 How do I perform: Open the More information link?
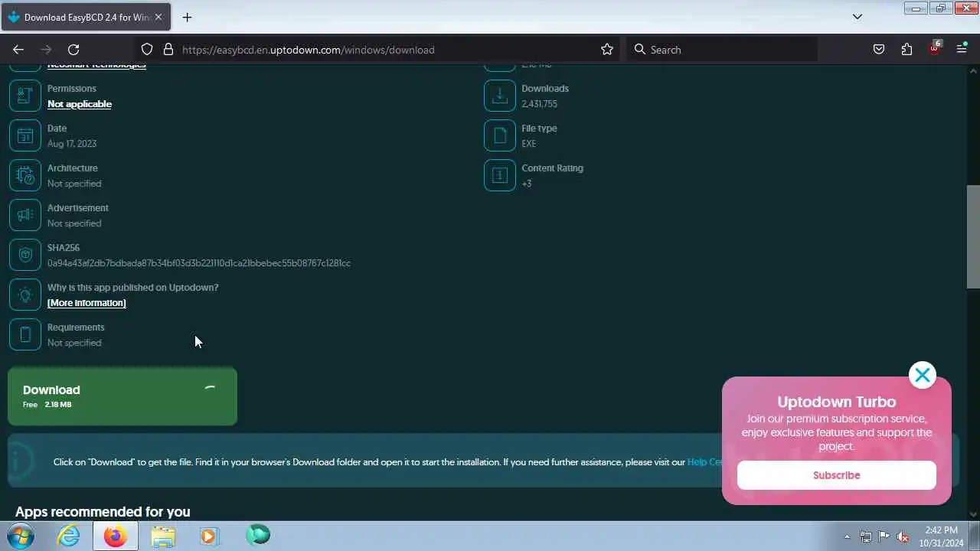point(87,303)
